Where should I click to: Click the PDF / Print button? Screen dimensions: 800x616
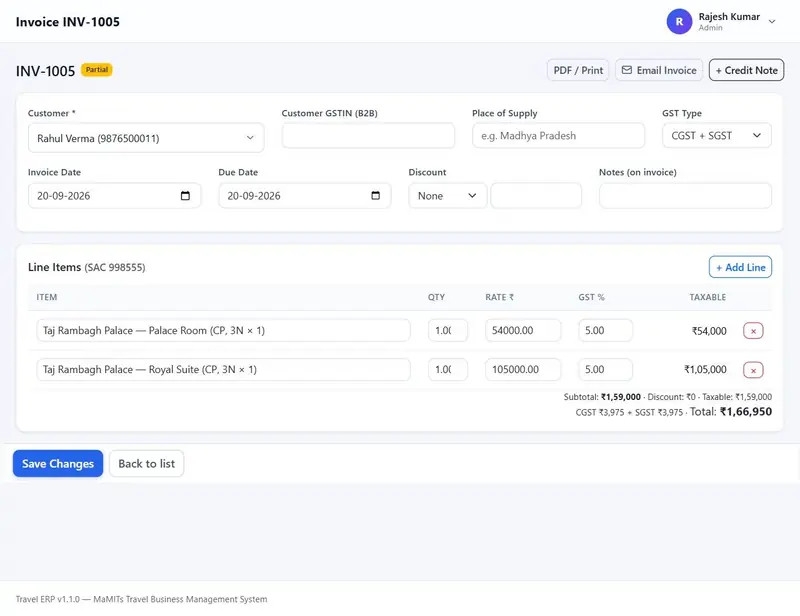pyautogui.click(x=578, y=70)
